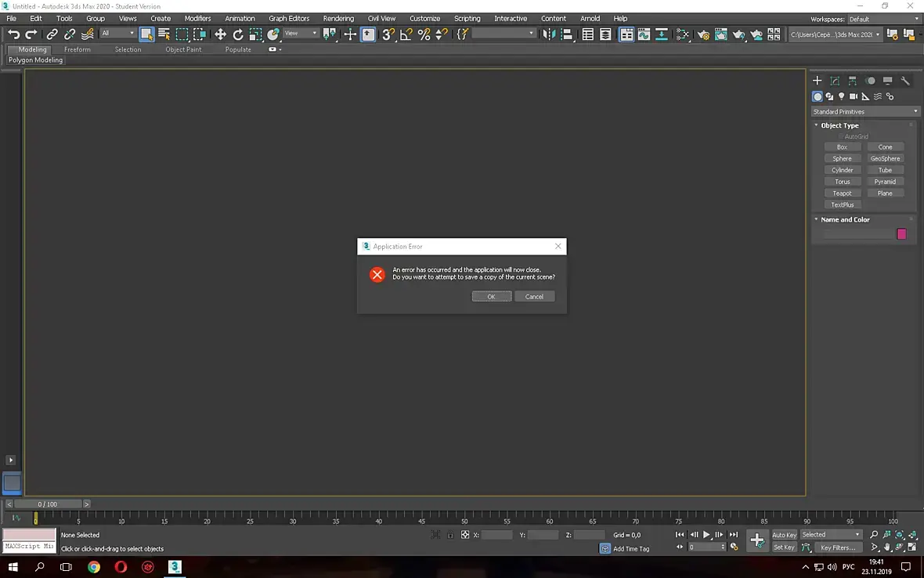Open the Selected key set dropdown
The width and height of the screenshot is (924, 578).
pyautogui.click(x=831, y=535)
